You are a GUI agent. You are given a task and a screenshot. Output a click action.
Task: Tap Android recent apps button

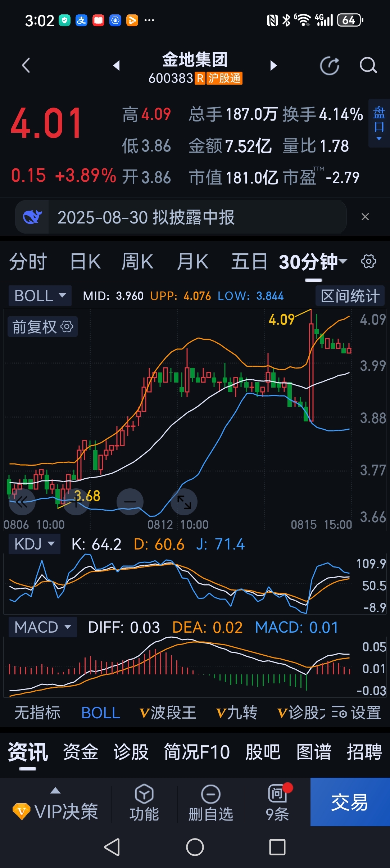tap(277, 847)
